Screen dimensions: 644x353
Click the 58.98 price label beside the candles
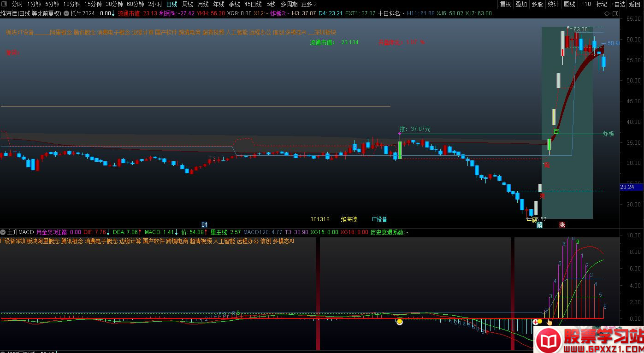click(614, 43)
